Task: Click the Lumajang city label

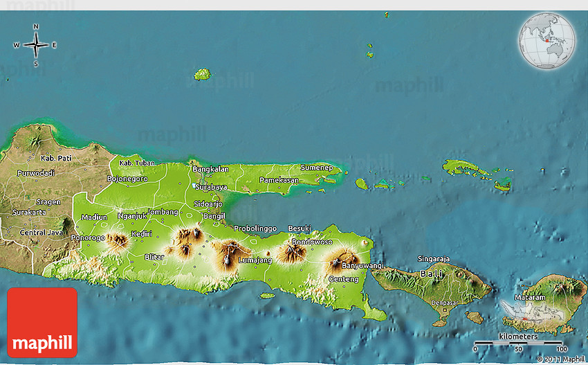Action: [255, 260]
